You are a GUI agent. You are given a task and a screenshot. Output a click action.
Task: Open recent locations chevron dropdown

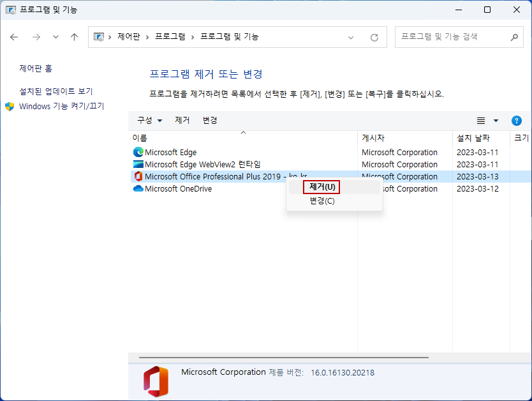[x=55, y=37]
